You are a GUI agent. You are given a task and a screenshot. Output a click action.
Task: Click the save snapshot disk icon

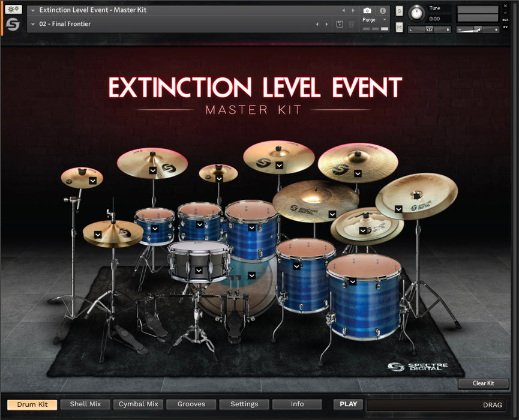point(340,23)
